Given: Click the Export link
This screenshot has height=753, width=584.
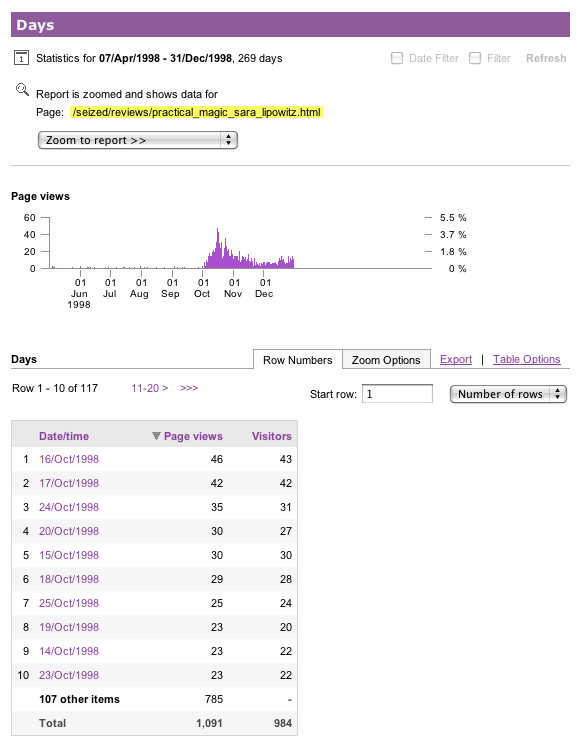Looking at the screenshot, I should click(456, 359).
